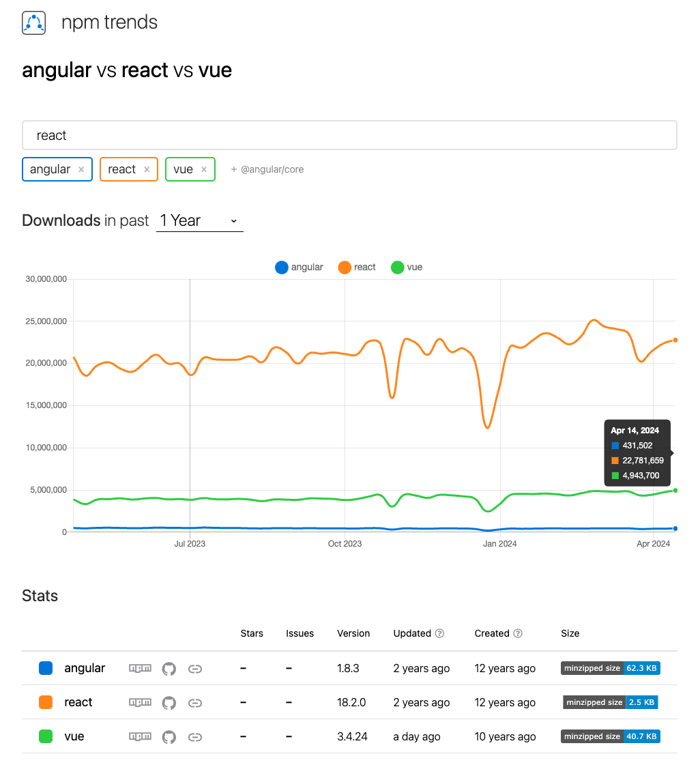Remove the angular package chip
700x780 pixels.
coord(82,169)
